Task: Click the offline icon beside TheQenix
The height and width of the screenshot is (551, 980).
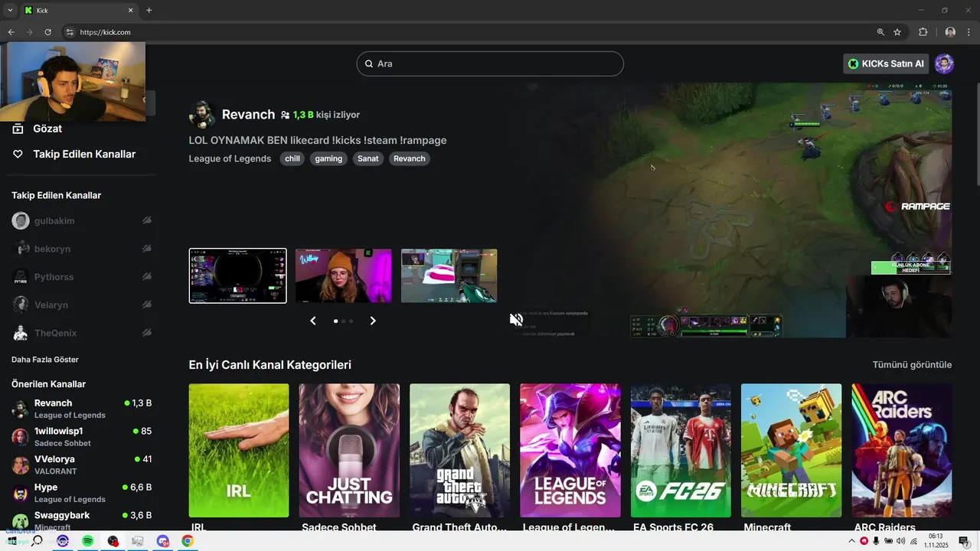Action: point(146,333)
